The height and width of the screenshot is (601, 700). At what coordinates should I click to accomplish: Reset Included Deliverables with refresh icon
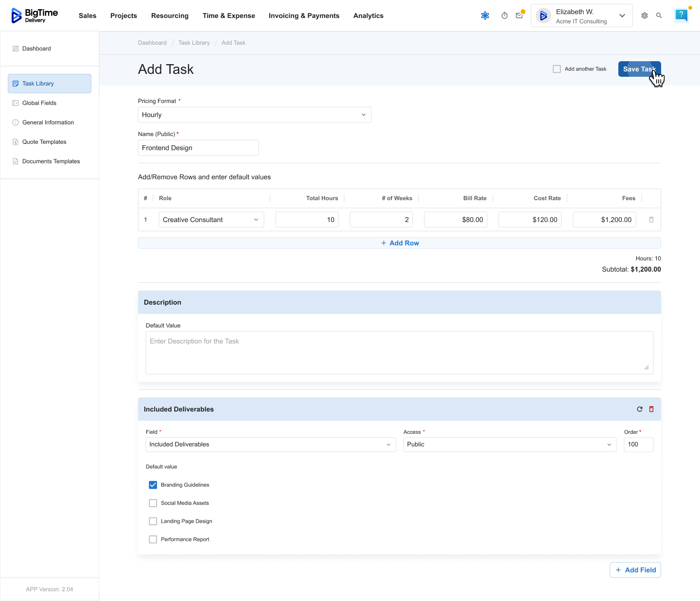(x=640, y=409)
